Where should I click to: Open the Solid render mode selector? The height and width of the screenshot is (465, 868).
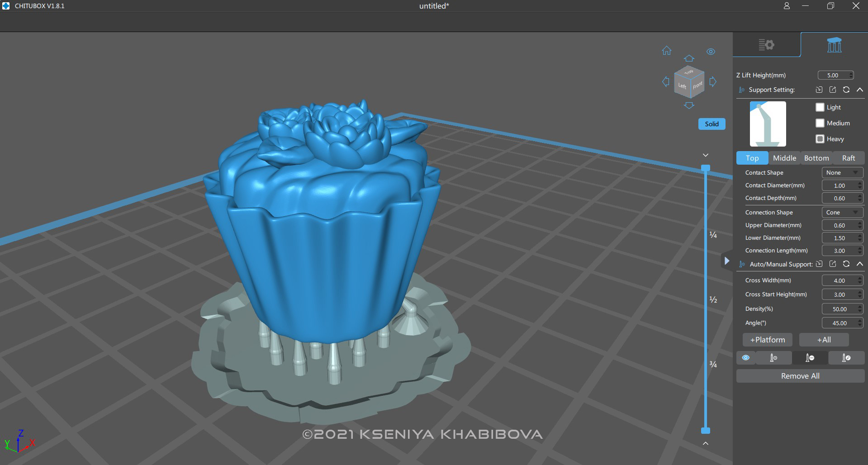[x=711, y=124]
